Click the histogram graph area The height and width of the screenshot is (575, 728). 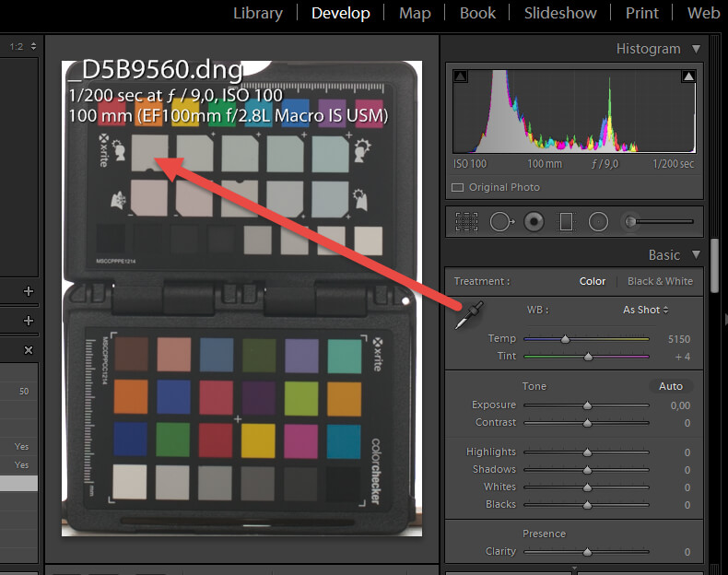pyautogui.click(x=574, y=111)
